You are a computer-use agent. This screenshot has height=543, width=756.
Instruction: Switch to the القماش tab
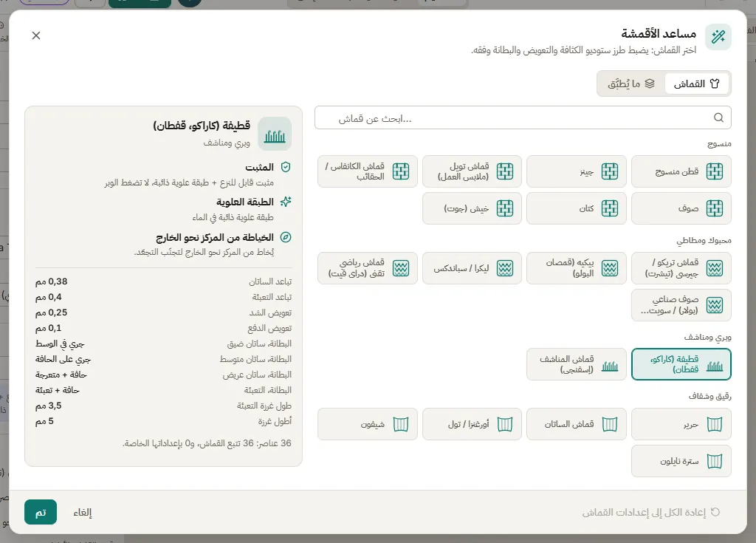(696, 84)
